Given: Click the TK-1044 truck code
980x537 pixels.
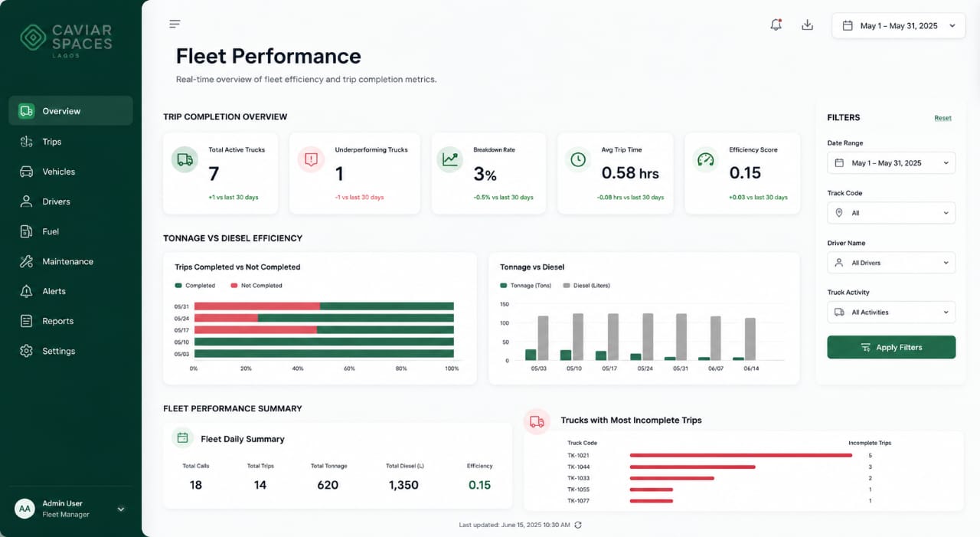Looking at the screenshot, I should click(x=578, y=467).
